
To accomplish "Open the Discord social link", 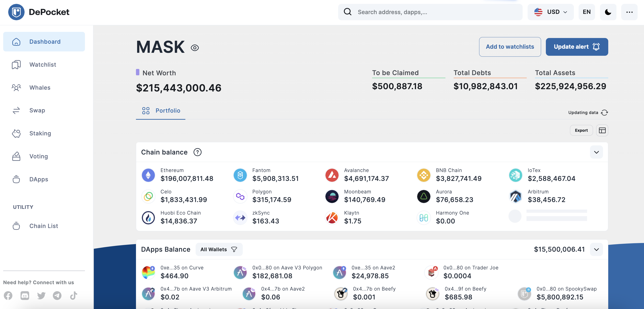I will click(25, 296).
